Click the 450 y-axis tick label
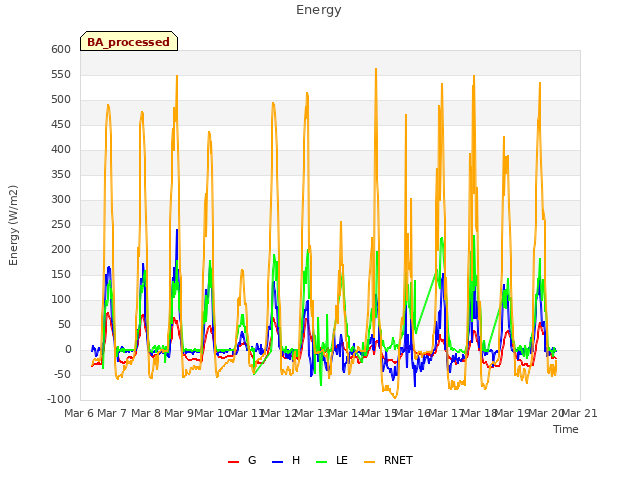The width and height of the screenshot is (640, 480). tap(61, 124)
